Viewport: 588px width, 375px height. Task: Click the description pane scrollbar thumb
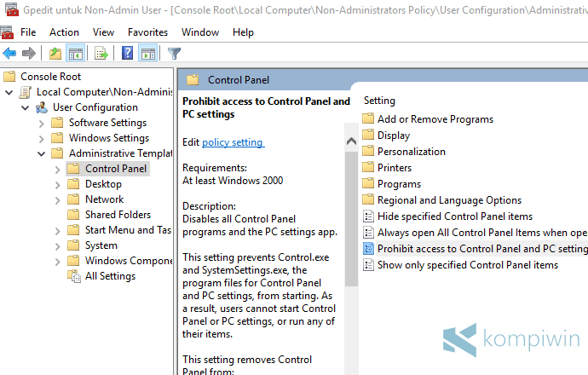coord(351,218)
